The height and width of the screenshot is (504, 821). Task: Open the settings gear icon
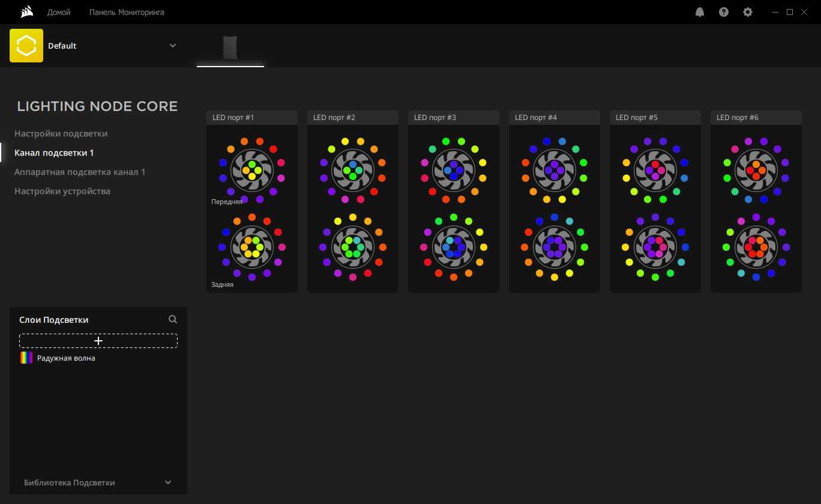[748, 12]
